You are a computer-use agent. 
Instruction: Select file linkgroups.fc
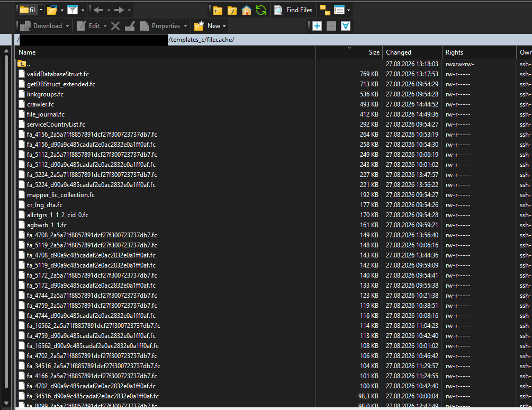pos(45,94)
